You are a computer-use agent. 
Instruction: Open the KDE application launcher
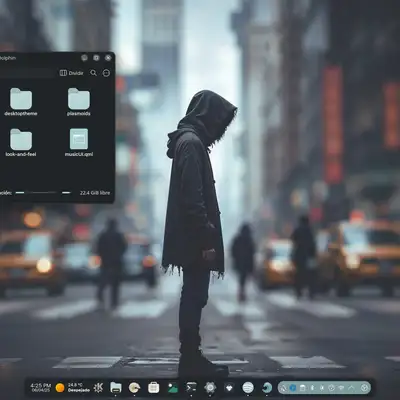coord(98,387)
